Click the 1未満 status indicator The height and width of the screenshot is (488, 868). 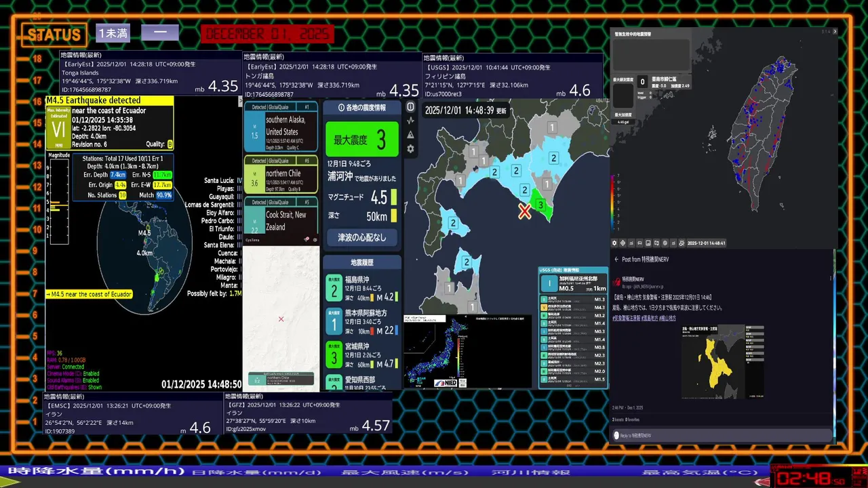pos(113,33)
